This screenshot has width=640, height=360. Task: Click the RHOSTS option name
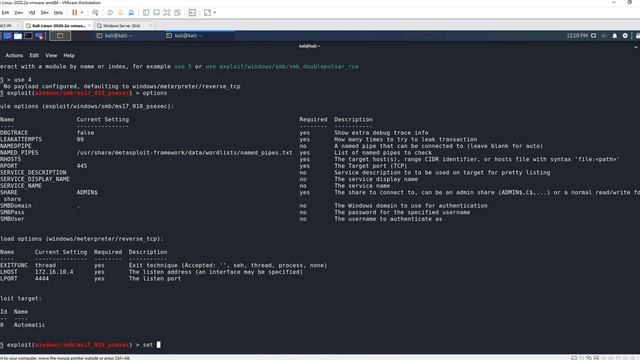click(11, 159)
